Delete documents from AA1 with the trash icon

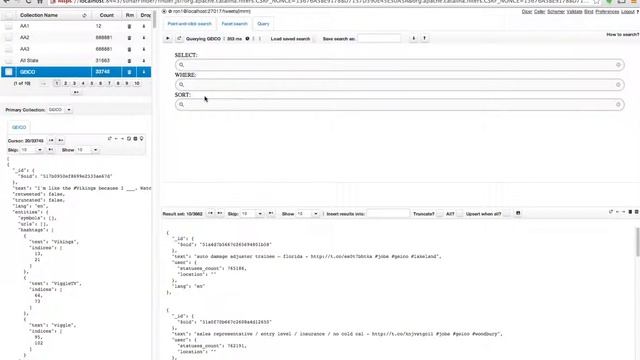pos(129,26)
